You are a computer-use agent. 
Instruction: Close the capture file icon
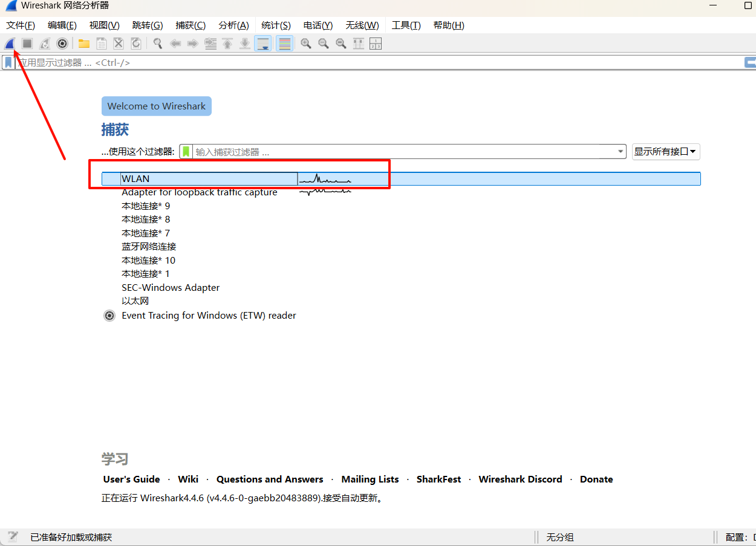(x=119, y=44)
